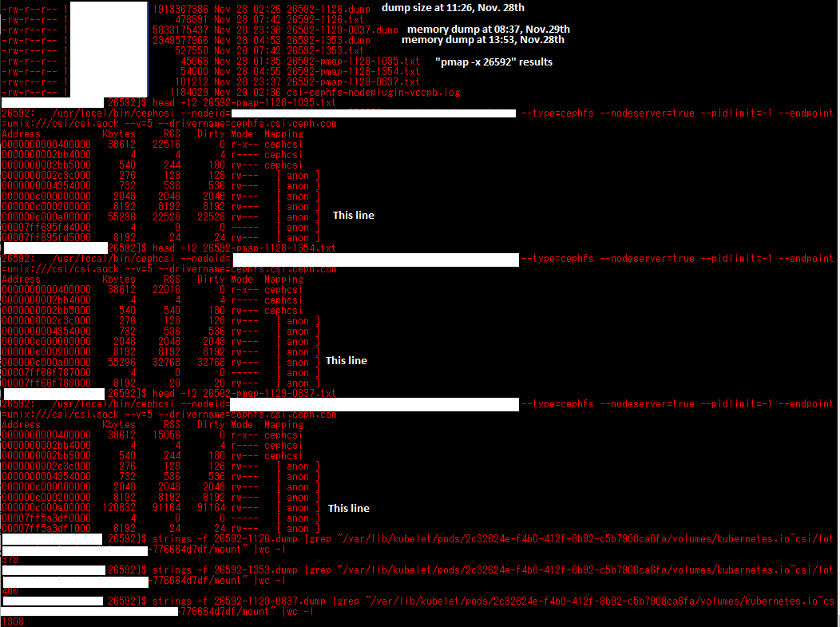Select the bottom This line annotation
Image resolution: width=840 pixels, height=627 pixels.
(348, 509)
